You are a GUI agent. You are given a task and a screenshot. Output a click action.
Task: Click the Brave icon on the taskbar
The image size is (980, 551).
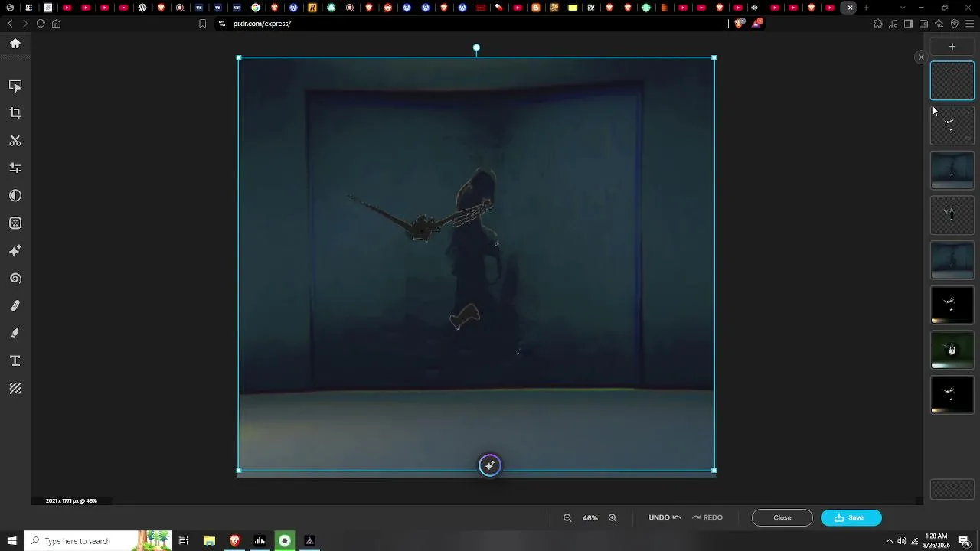(x=234, y=541)
